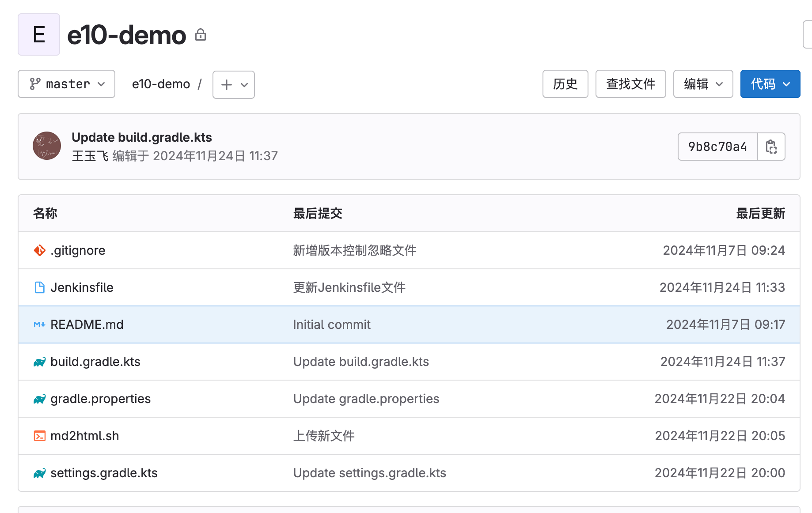Open the Update build.gradle.kts commit title
Screen dimensions: 812x513
pyautogui.click(x=142, y=137)
